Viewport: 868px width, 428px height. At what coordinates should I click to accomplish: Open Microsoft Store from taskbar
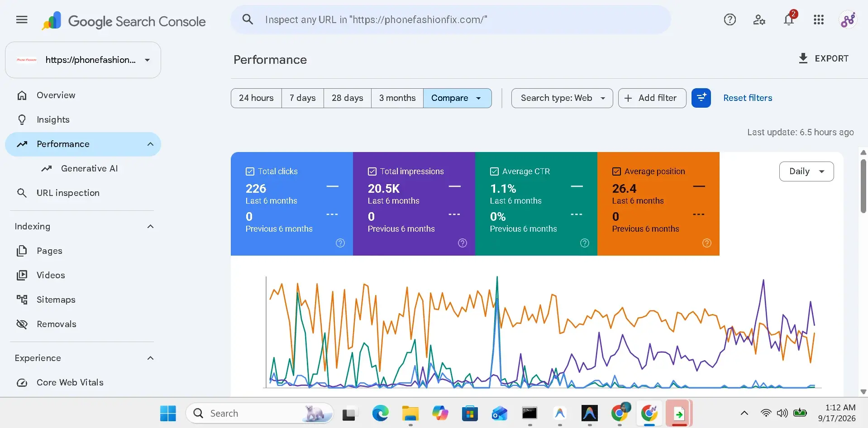(470, 413)
